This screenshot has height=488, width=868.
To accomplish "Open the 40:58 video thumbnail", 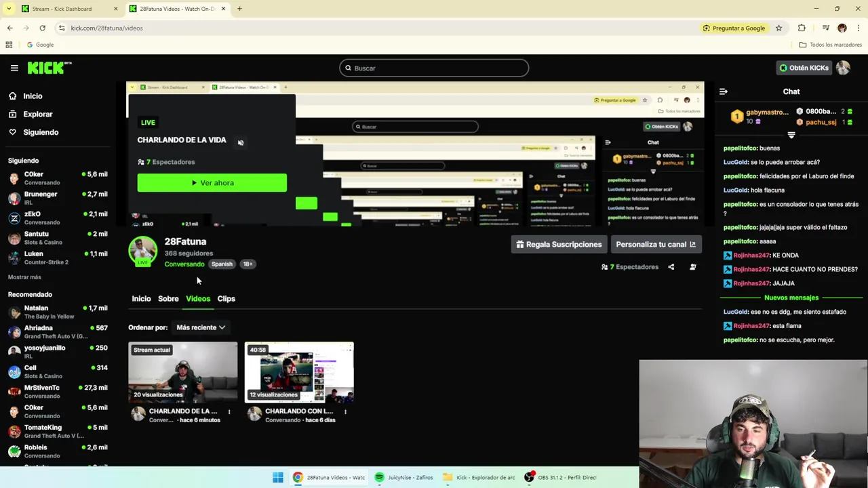I will pyautogui.click(x=299, y=373).
